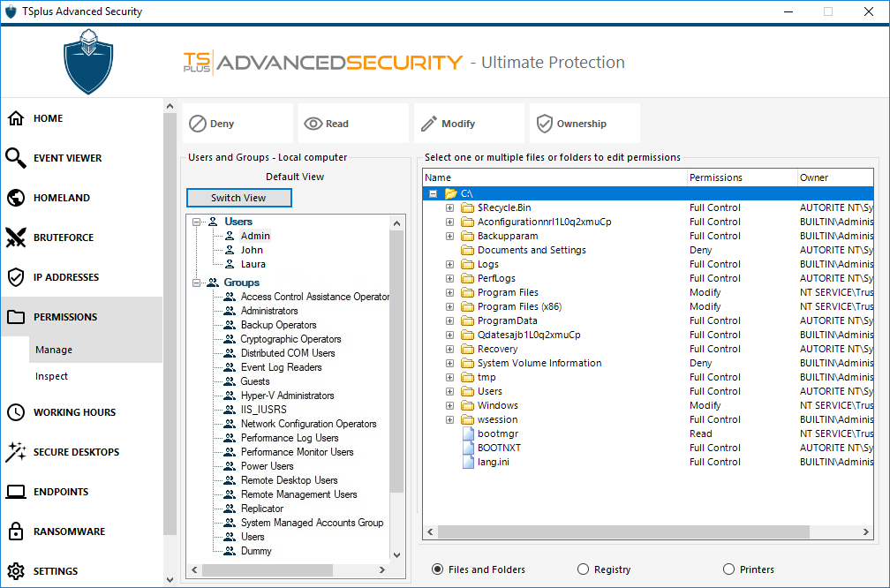Open the Inspect submenu item
The image size is (890, 588).
(x=51, y=376)
